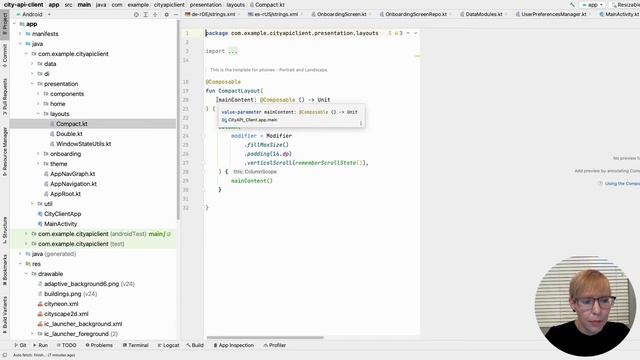Open Terminal tool window
This screenshot has height=360, width=640.
[136, 345]
